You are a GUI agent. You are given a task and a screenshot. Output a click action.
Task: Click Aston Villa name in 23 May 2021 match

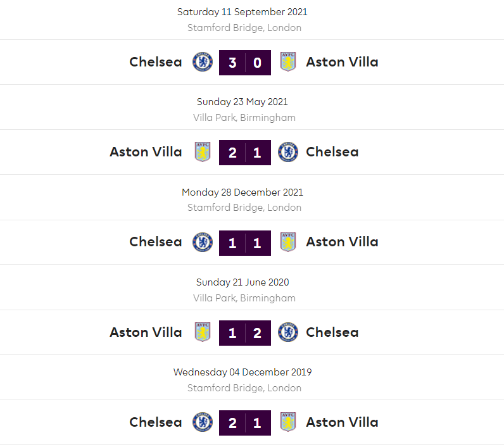(146, 152)
